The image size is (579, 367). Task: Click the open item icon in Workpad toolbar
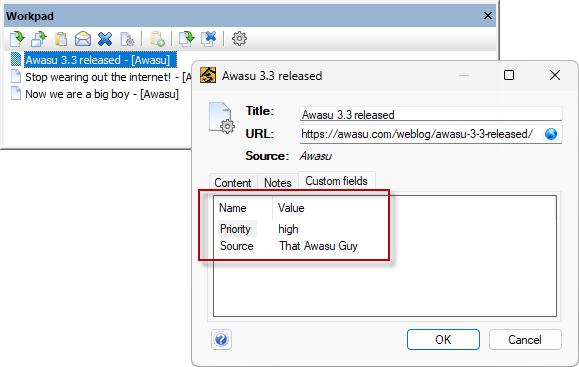tap(17, 38)
